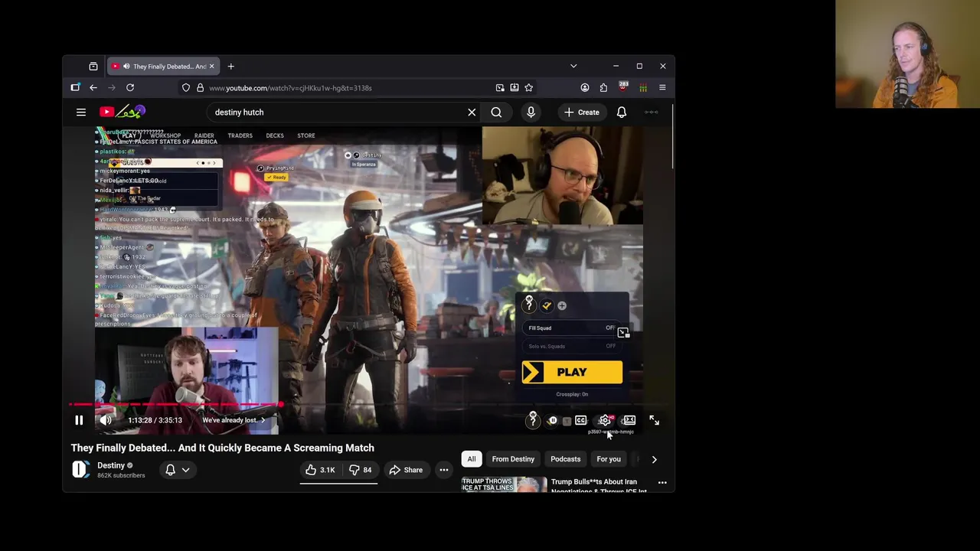The image size is (980, 551).
Task: Open more actions ellipsis under video
Action: point(443,470)
